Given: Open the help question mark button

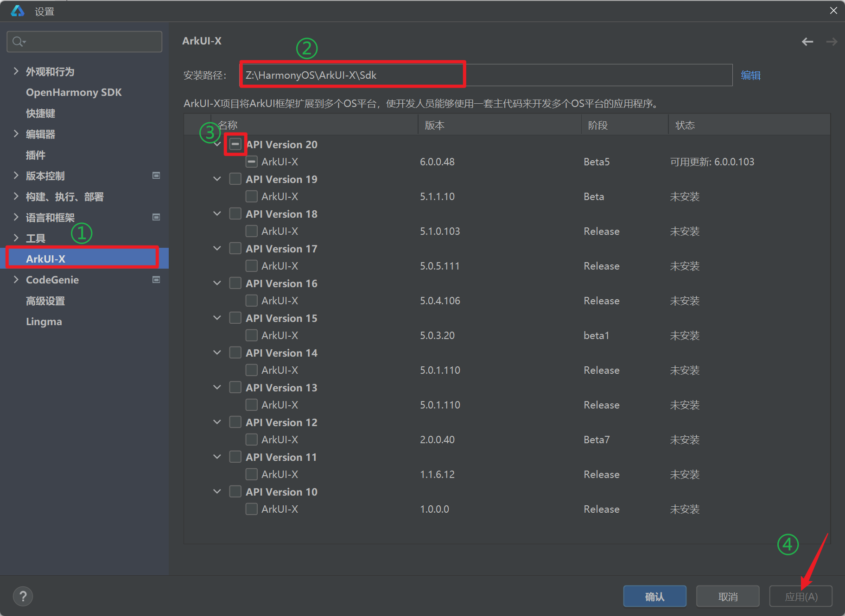Looking at the screenshot, I should (x=23, y=596).
